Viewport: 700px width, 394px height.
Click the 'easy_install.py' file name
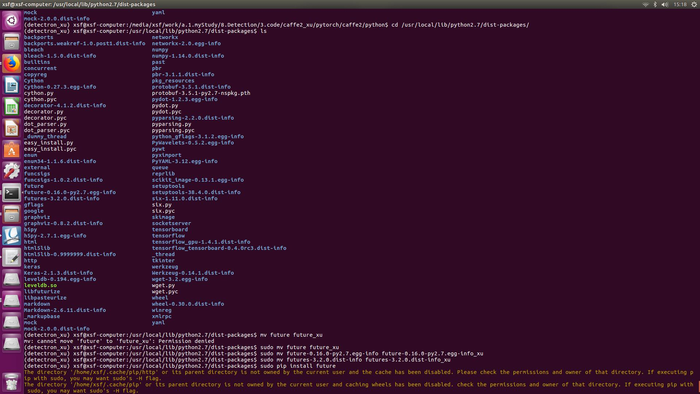coord(48,143)
